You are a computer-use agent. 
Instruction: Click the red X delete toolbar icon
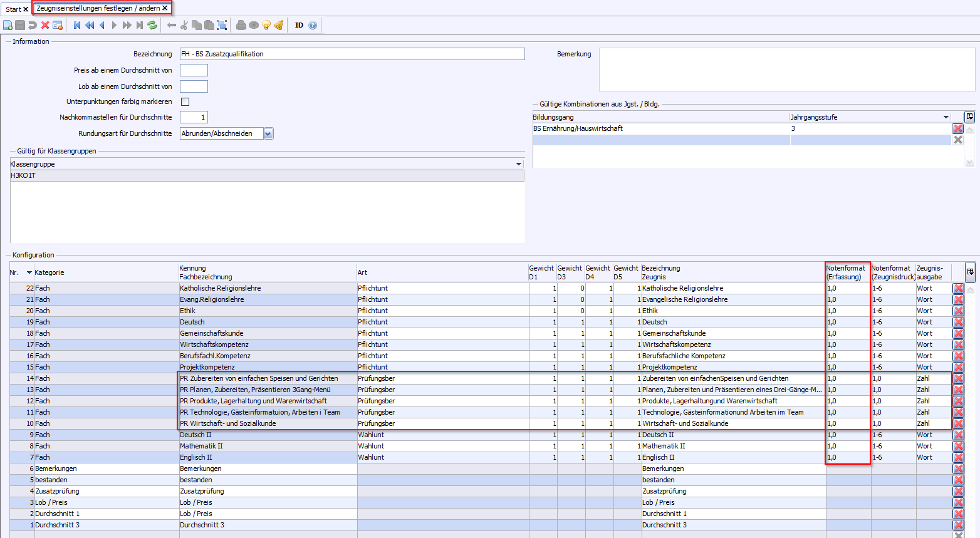(45, 25)
